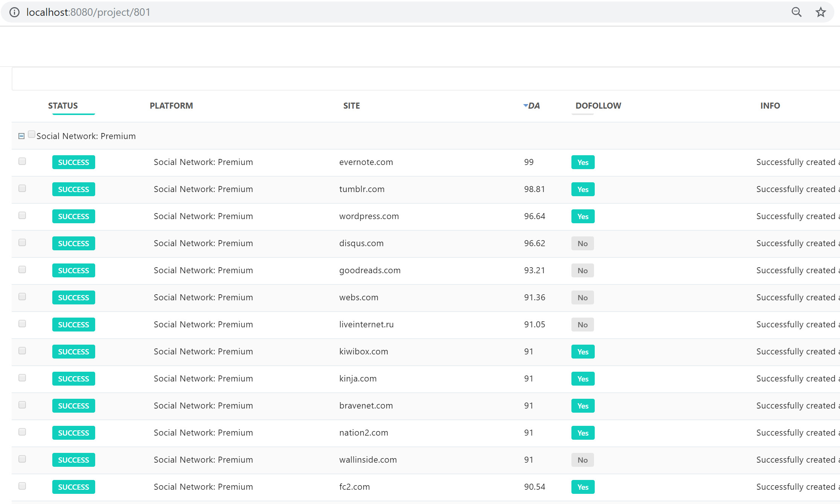Click SUCCESS badge for tumblr.com

tap(74, 189)
